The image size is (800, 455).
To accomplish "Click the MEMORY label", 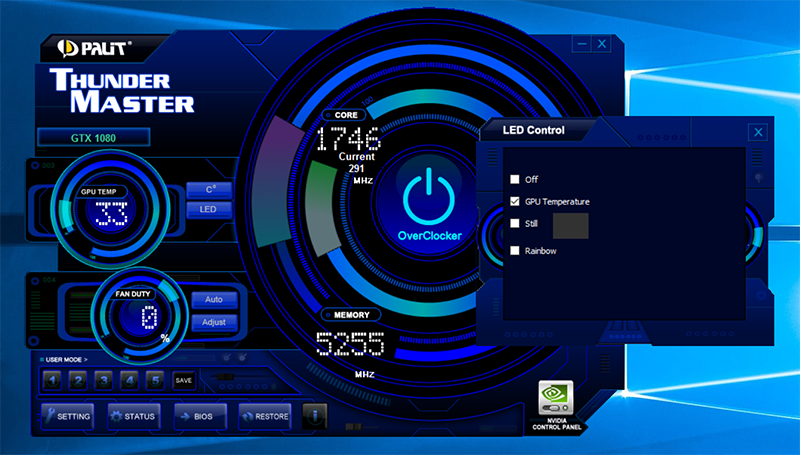I will coord(352,315).
